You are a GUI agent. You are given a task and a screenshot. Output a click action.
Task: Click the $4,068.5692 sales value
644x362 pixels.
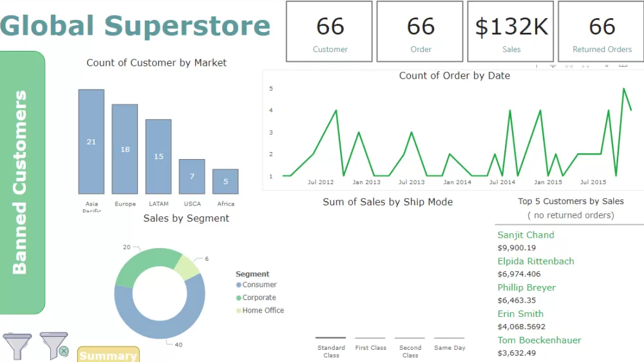click(522, 327)
